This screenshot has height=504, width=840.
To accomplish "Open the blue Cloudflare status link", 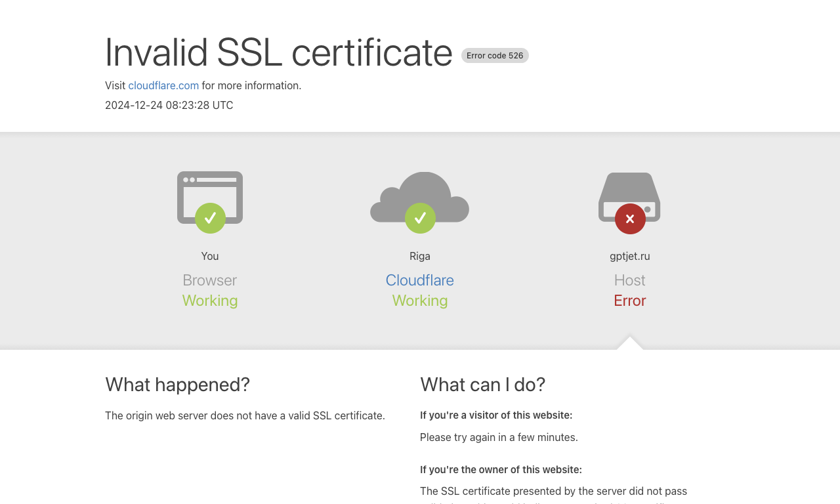I will tap(420, 280).
